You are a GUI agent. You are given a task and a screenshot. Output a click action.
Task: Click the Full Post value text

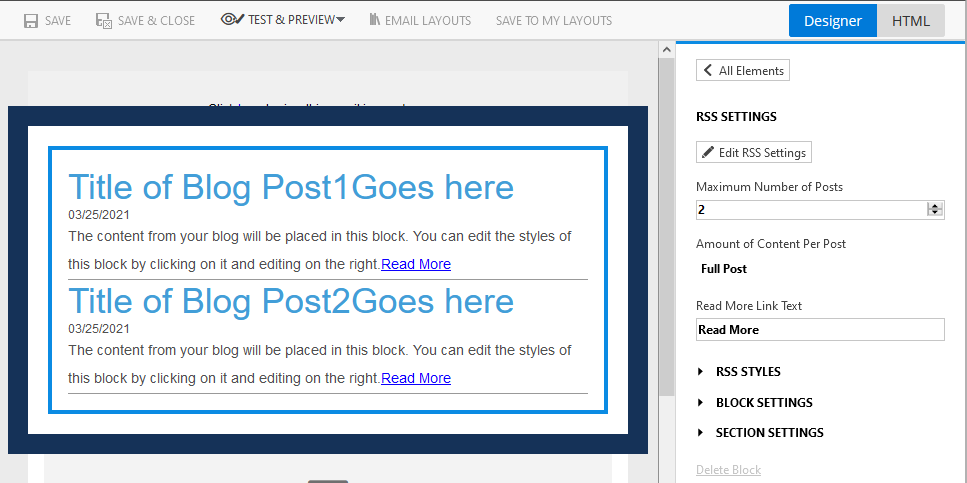(724, 269)
